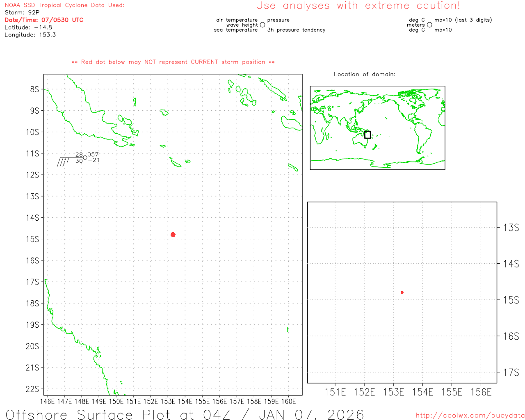Click the 'Storm: 92P' label

[x=22, y=12]
